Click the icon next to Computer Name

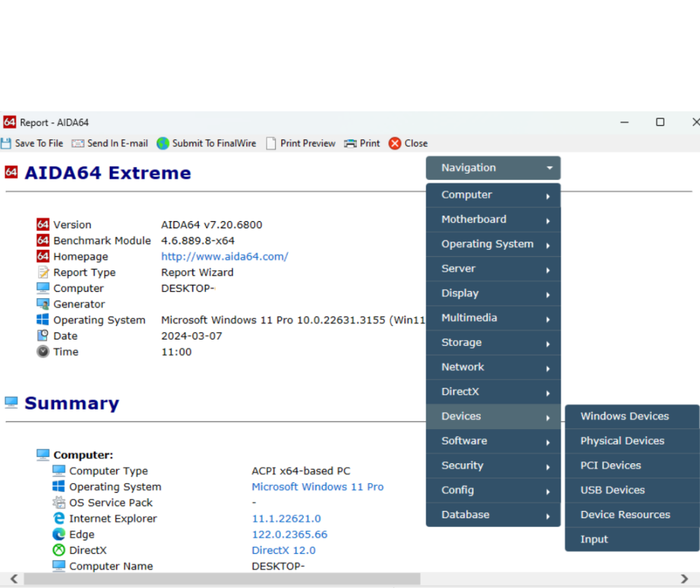(x=59, y=566)
